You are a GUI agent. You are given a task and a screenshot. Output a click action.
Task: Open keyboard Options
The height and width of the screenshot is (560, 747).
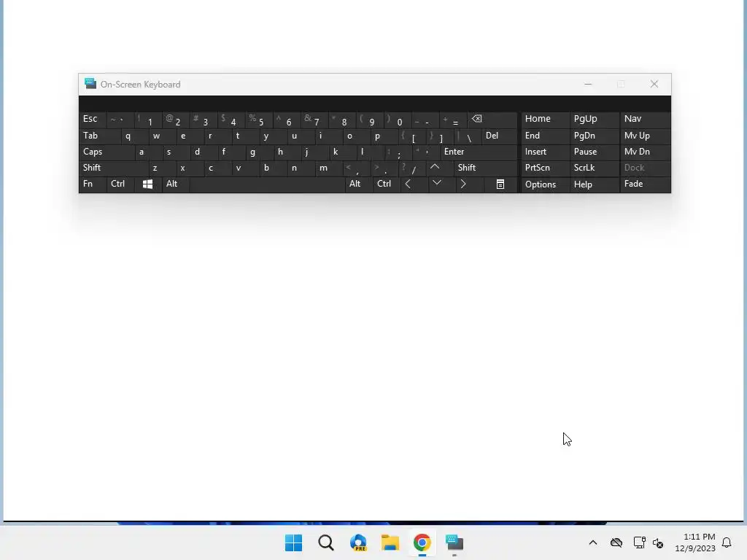(x=545, y=184)
